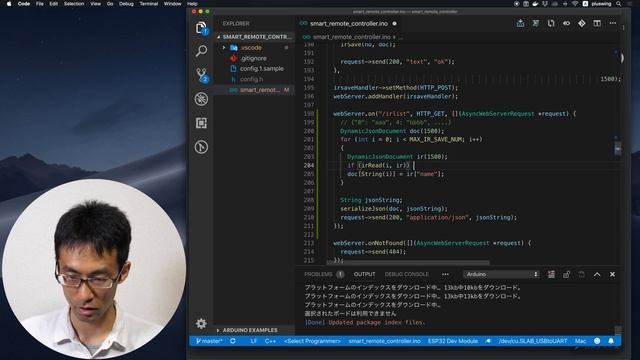Click the plug serial port icon in status bar

(x=488, y=341)
